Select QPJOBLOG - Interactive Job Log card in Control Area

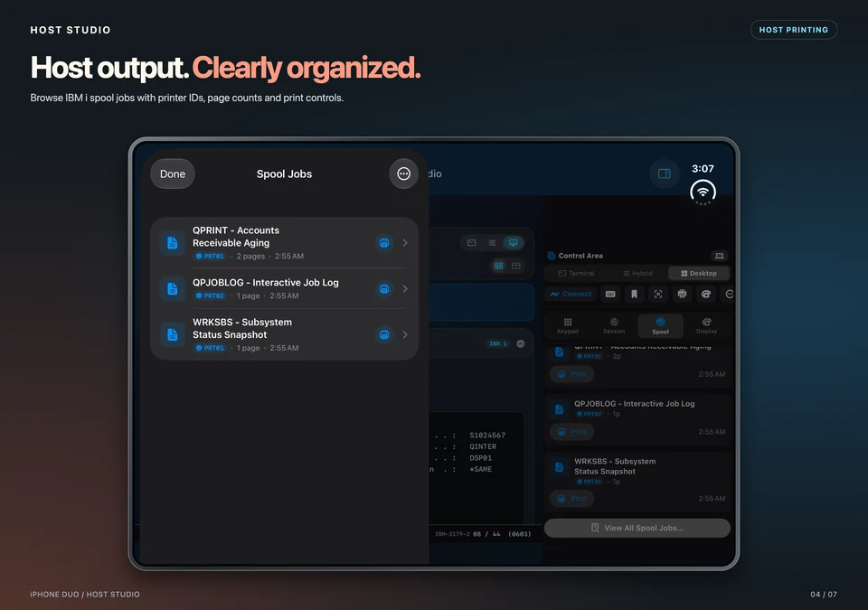tap(637, 419)
